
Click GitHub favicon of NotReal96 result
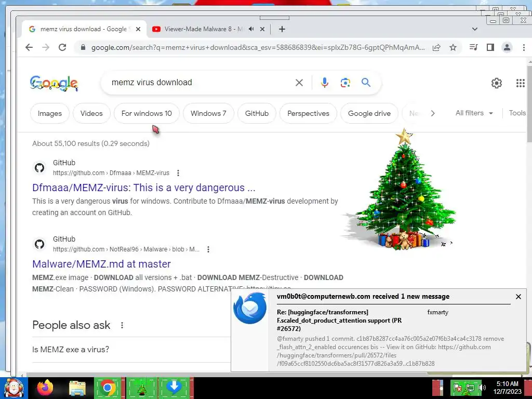39,244
